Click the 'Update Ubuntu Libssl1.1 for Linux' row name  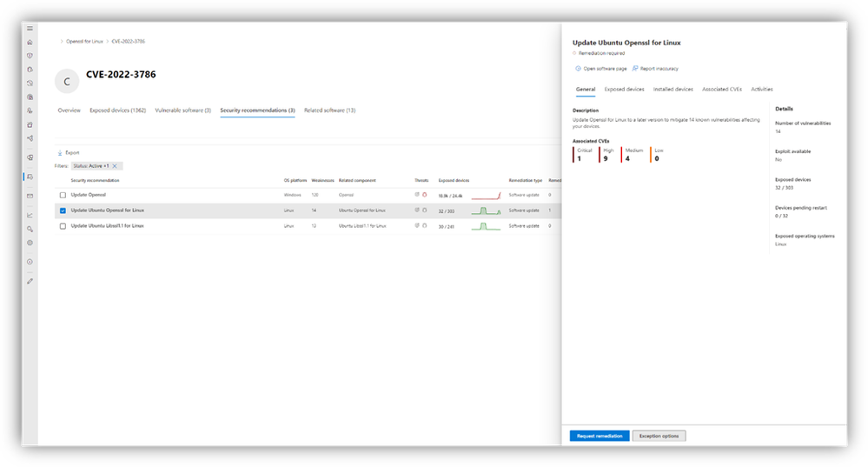(x=108, y=226)
